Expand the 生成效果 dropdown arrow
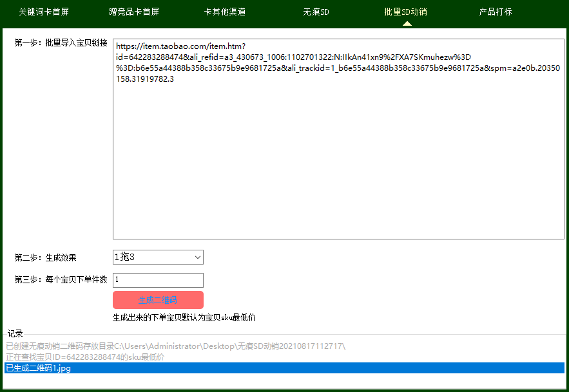 [197, 257]
